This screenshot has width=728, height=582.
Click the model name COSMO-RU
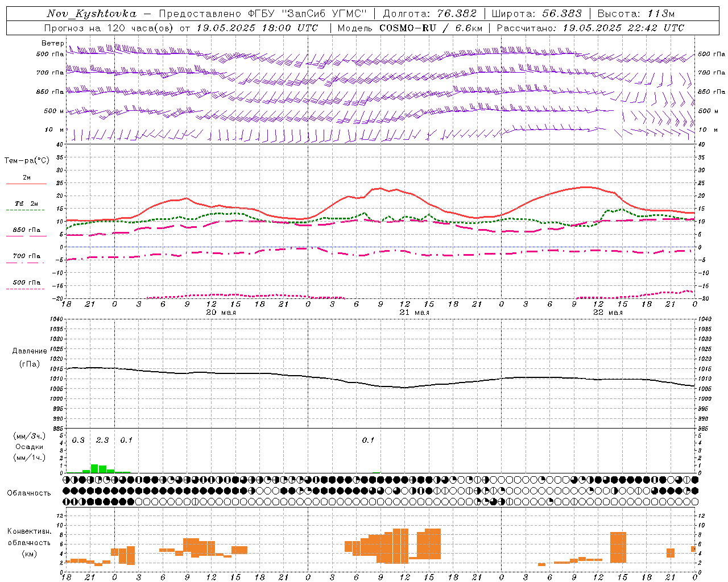408,28
